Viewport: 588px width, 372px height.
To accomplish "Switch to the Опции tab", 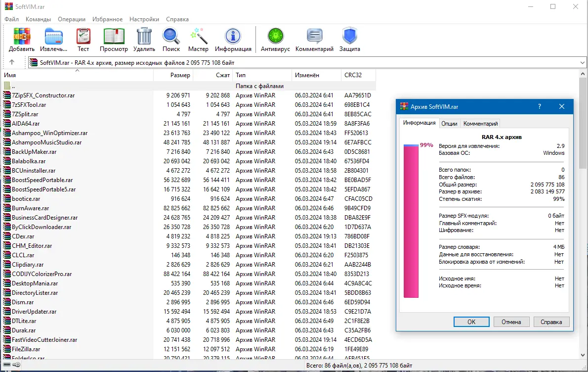I will (x=449, y=124).
